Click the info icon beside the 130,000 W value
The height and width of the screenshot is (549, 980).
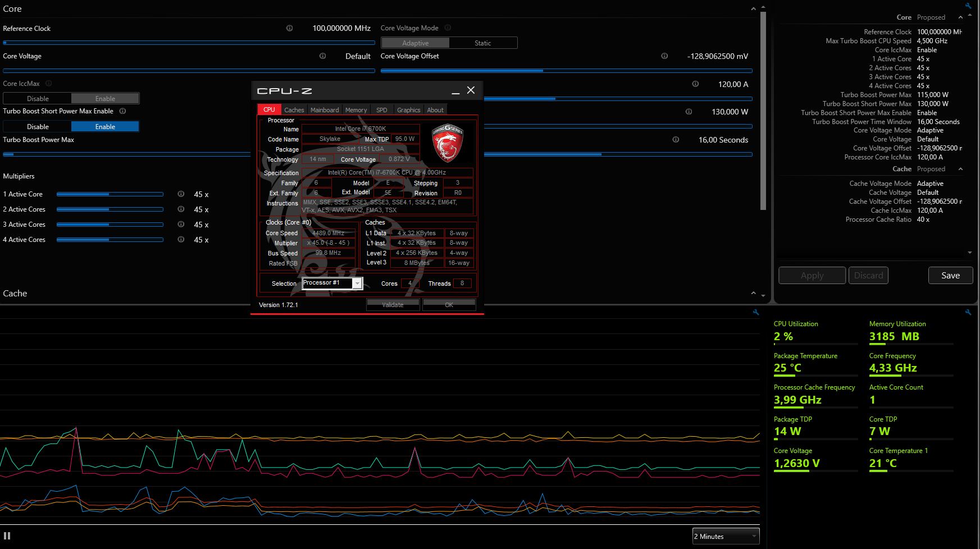pos(689,112)
